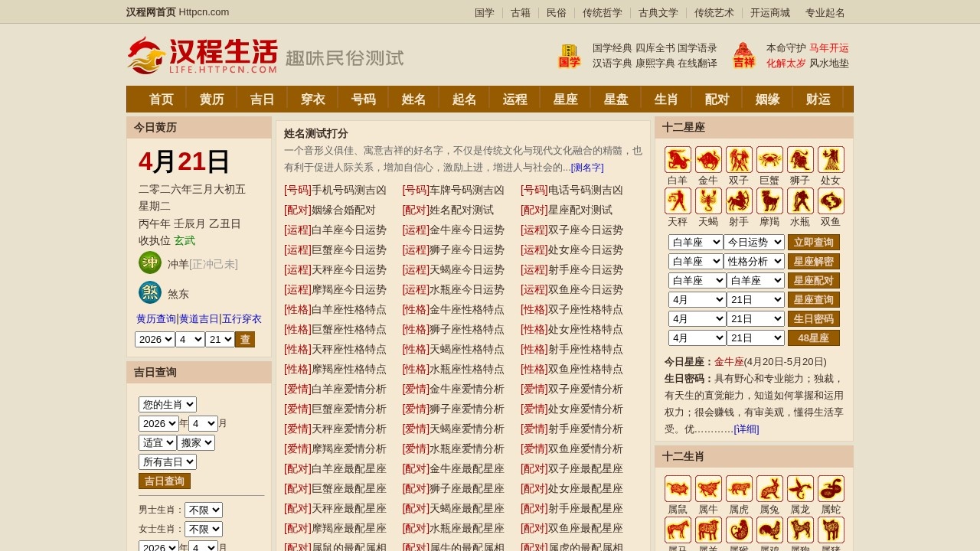
Task: Open the 您的生肖 dropdown
Action: (167, 404)
